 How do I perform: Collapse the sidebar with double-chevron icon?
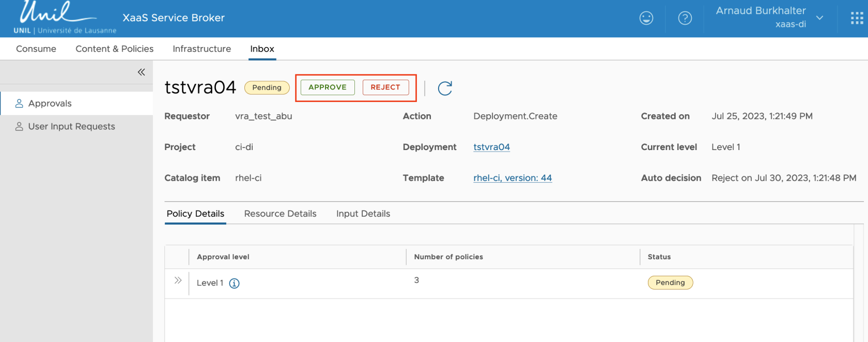pyautogui.click(x=141, y=72)
